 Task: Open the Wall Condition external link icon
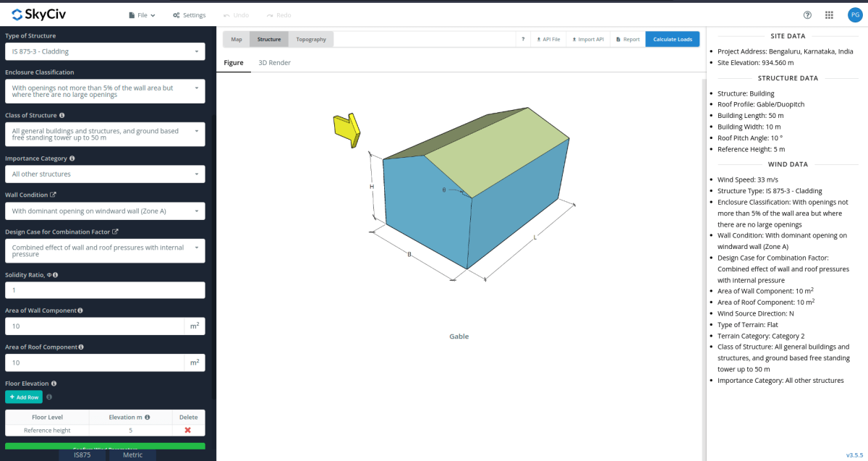point(53,195)
